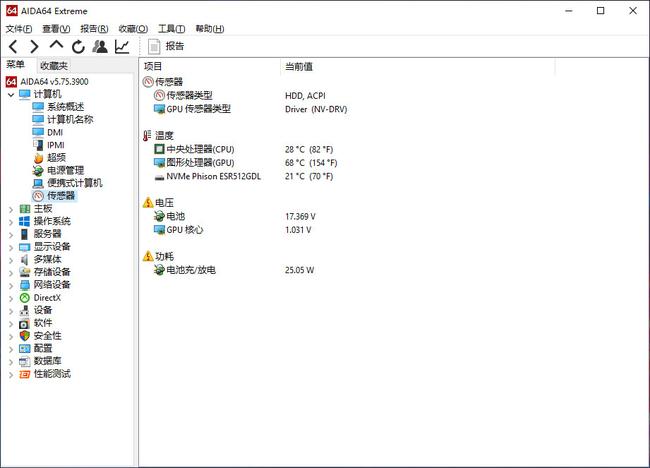The height and width of the screenshot is (468, 650).
Task: Click the 服务器 server icon
Action: coord(25,234)
